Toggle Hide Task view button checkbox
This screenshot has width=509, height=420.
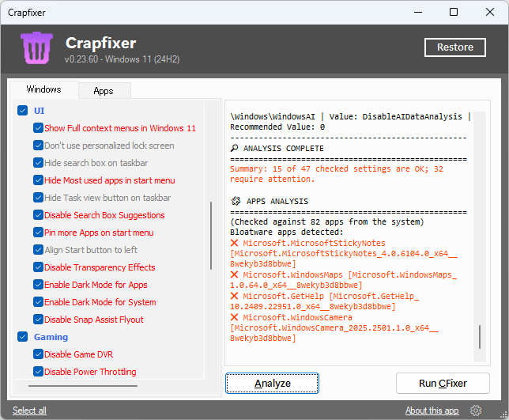[38, 198]
